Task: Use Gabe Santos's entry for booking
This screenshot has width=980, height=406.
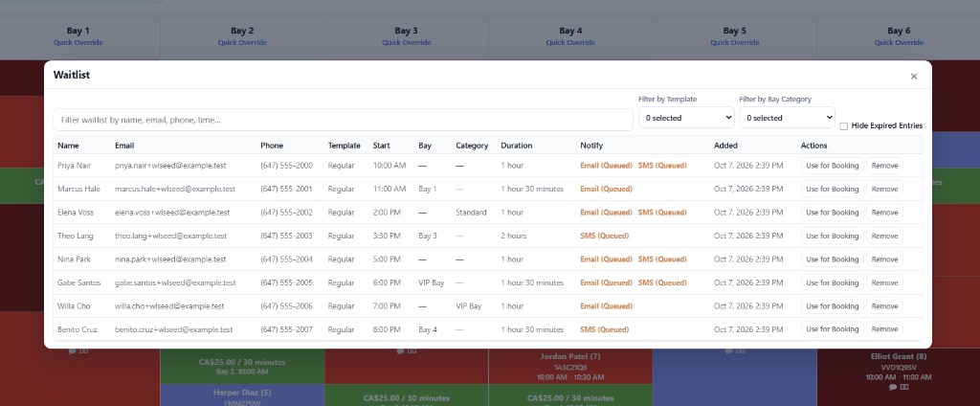Action: pos(832,282)
